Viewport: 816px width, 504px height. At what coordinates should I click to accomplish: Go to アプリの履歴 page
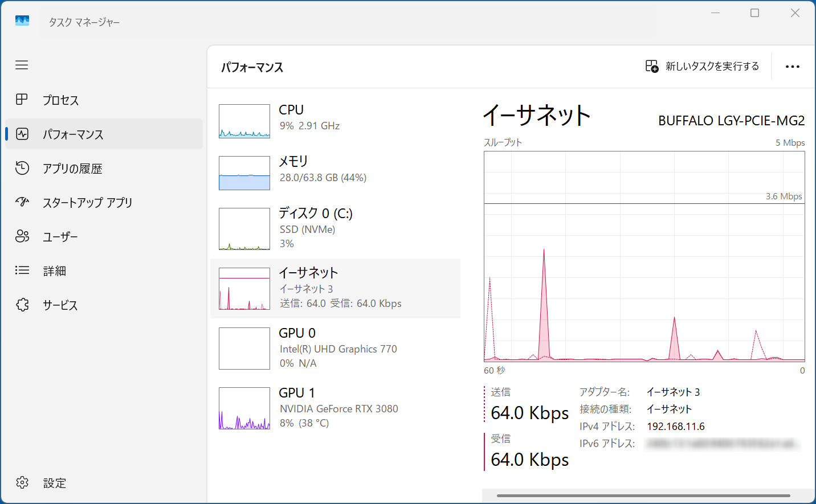[104, 168]
